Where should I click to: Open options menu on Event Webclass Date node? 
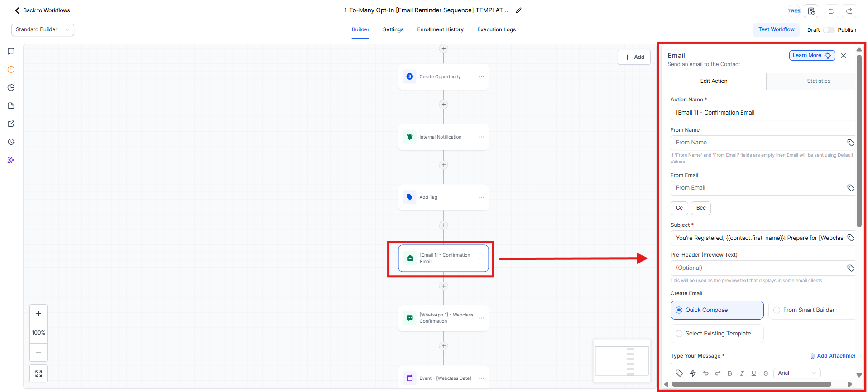tap(481, 378)
